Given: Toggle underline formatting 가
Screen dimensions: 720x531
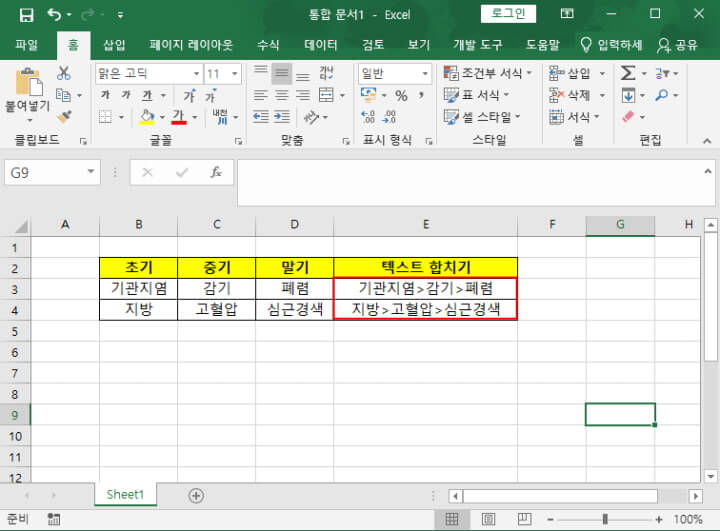Looking at the screenshot, I should click(147, 95).
